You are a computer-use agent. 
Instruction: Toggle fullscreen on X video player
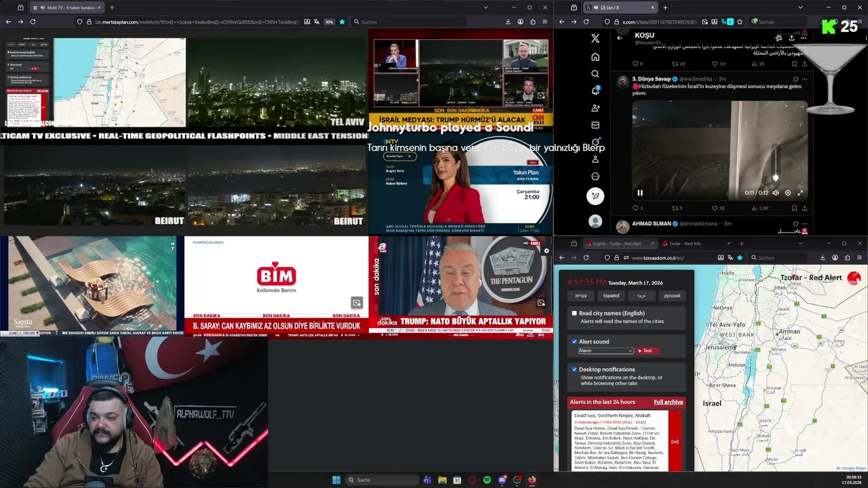click(x=800, y=192)
